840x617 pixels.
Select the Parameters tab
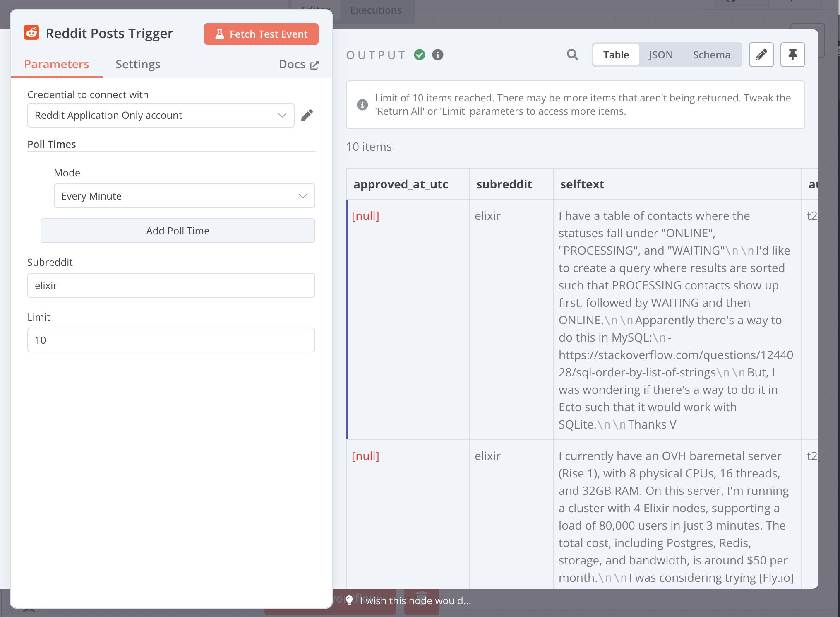pyautogui.click(x=57, y=64)
